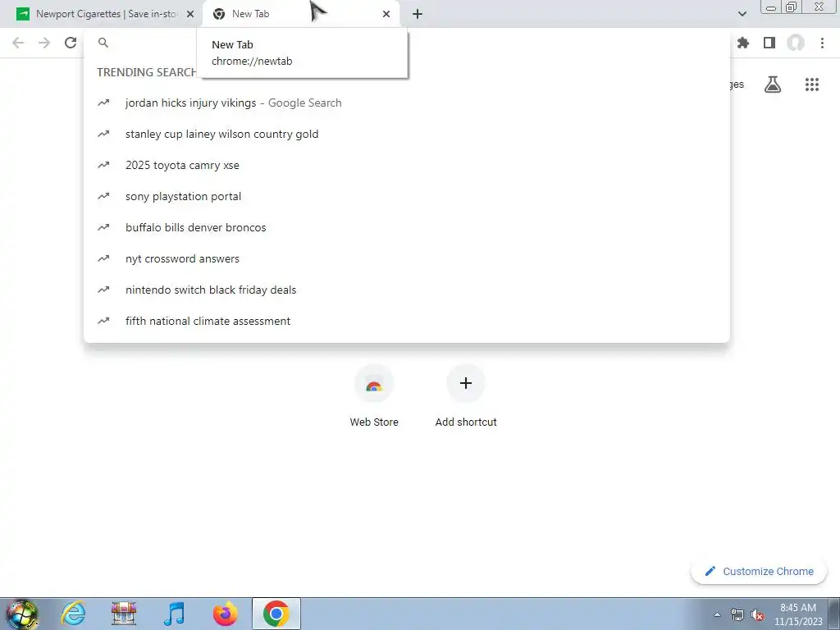
Task: Close the New Tab tab
Action: 386,14
